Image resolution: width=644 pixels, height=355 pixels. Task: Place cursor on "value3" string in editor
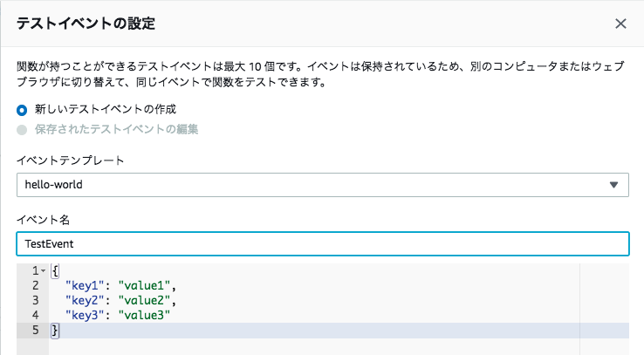pos(144,315)
